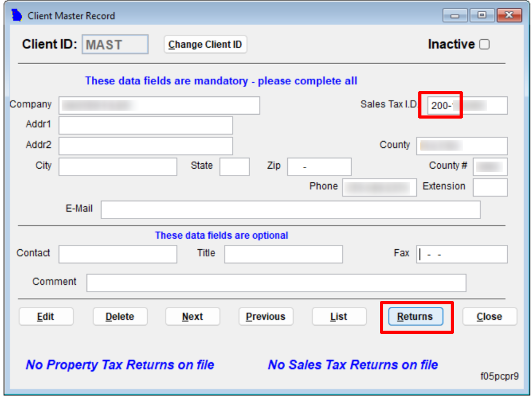This screenshot has height=397, width=532.
Task: Focus the Addr2 input field
Action: coord(146,146)
